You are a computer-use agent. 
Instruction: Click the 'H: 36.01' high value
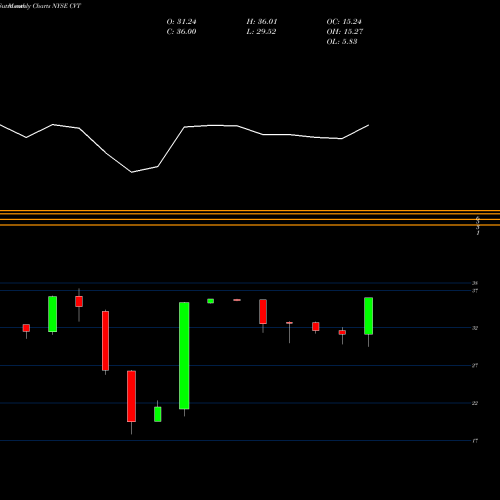coord(262,22)
